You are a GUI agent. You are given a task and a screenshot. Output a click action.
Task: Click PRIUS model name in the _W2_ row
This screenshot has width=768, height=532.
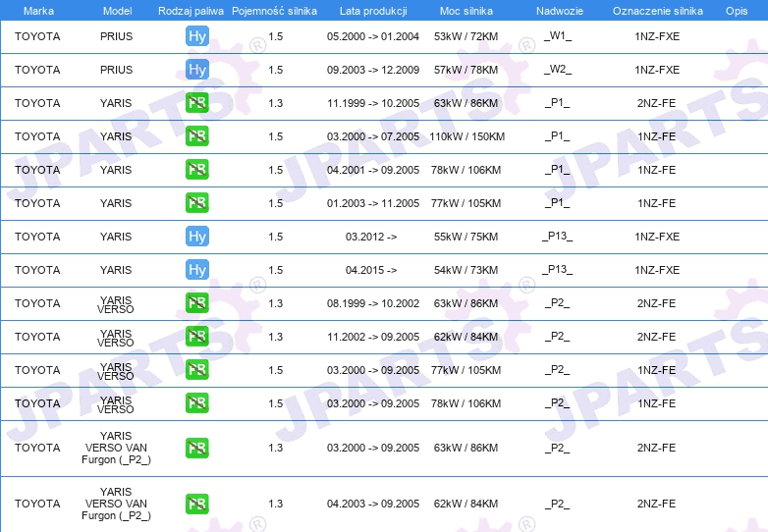tap(116, 70)
